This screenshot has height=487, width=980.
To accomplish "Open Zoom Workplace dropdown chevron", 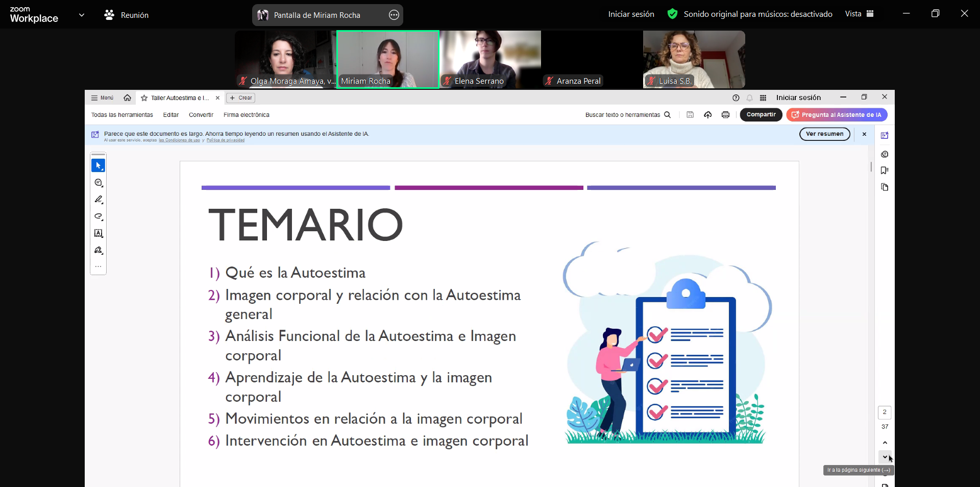I will [x=82, y=15].
